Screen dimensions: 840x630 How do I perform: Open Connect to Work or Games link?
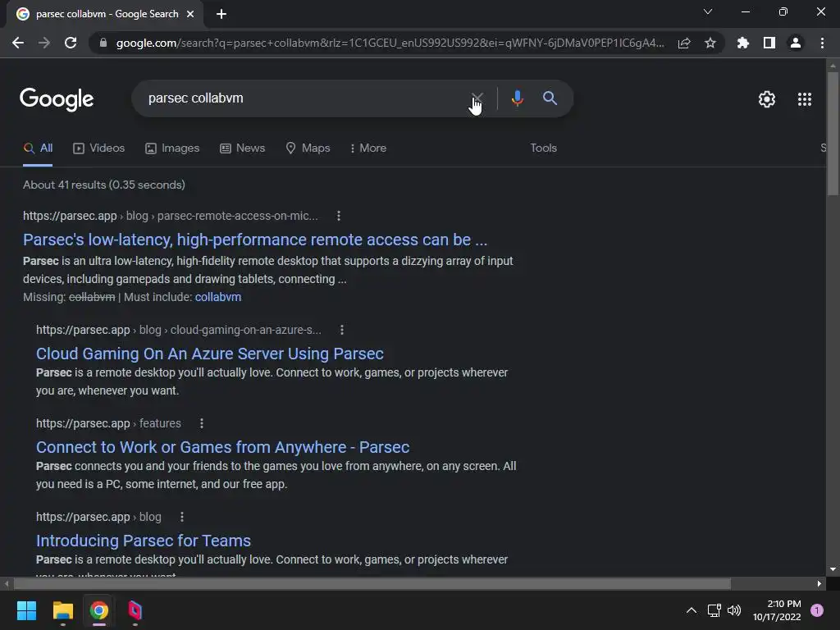pyautogui.click(x=222, y=447)
